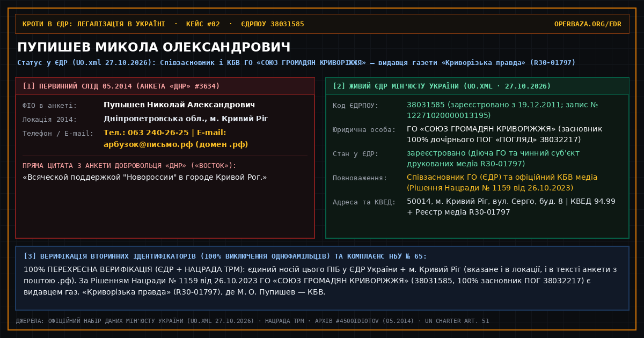Select section header '[1] ПЕРВИННИЙ СЛІД 05.2014'
This screenshot has width=644, height=338.
[x=121, y=86]
